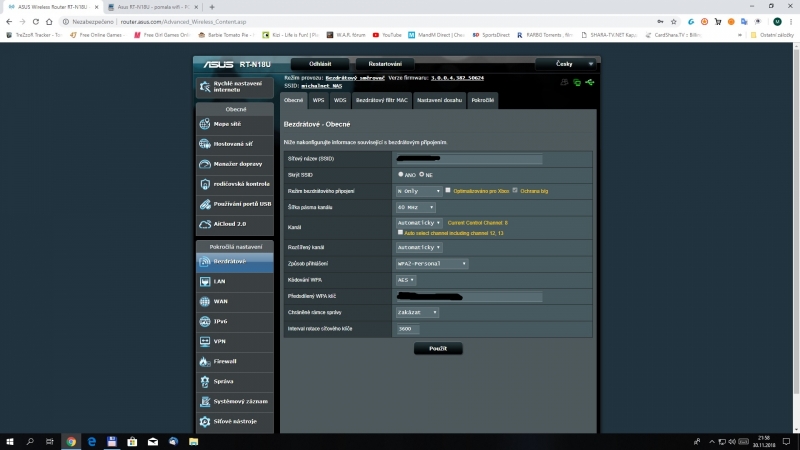This screenshot has width=800, height=450.
Task: Select the Firewall flame icon in sidebar
Action: point(205,361)
